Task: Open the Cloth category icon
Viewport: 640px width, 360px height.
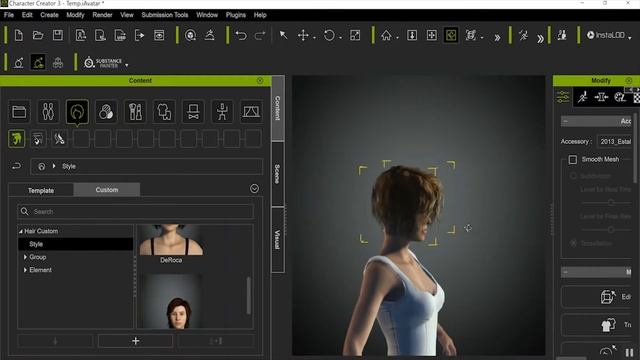Action: click(164, 111)
